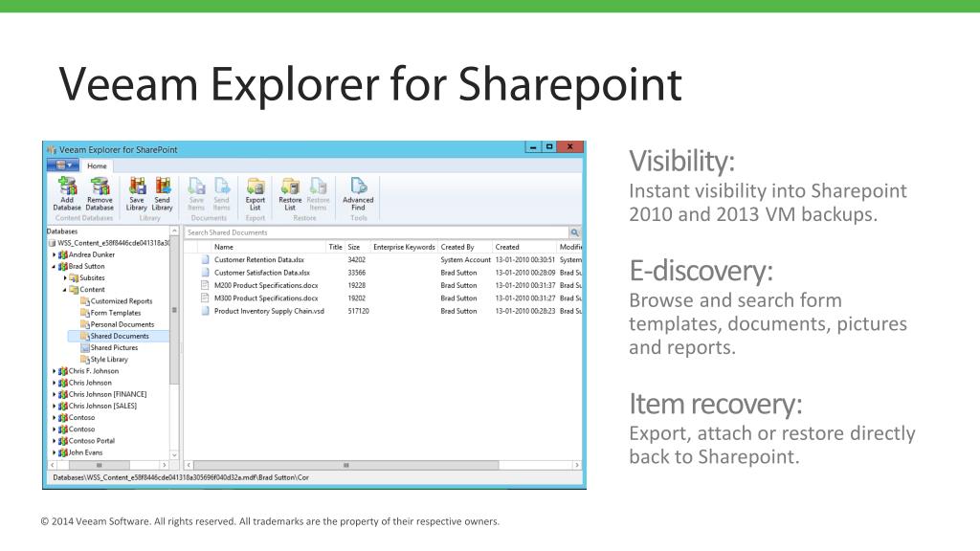Image resolution: width=980 pixels, height=551 pixels.
Task: Click file list scroll-right arrow
Action: (x=577, y=466)
